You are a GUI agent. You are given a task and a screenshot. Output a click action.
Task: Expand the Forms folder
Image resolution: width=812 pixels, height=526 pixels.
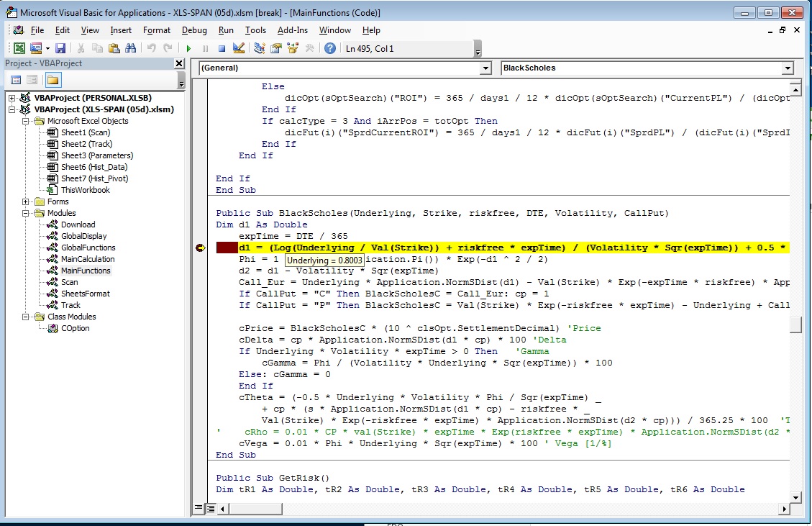click(x=25, y=201)
